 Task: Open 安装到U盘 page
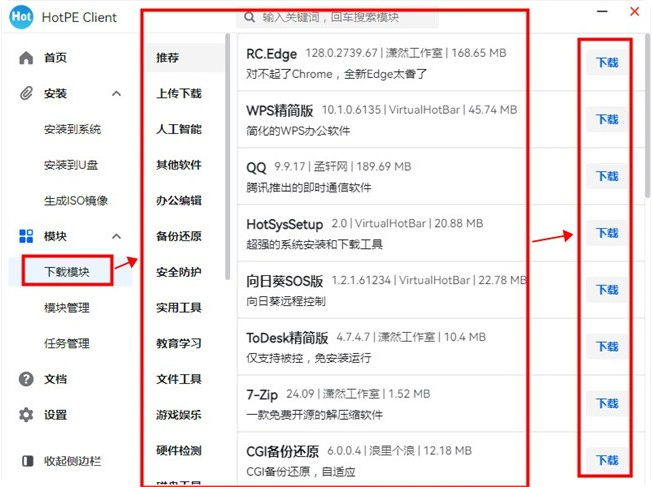(x=71, y=165)
